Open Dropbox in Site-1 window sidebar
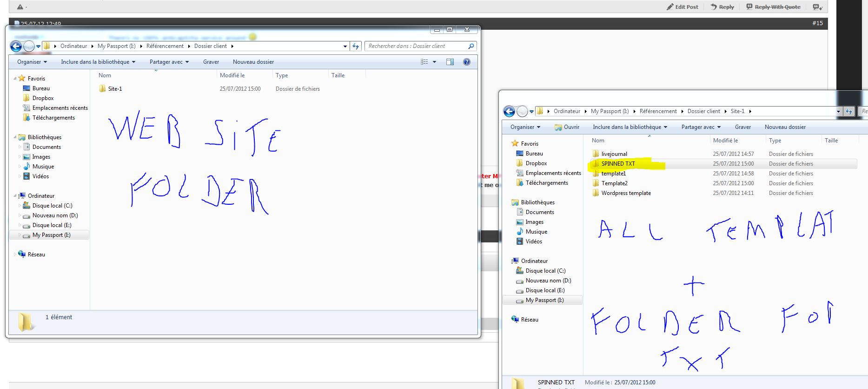Screen dimensions: 868x389 click(x=531, y=163)
